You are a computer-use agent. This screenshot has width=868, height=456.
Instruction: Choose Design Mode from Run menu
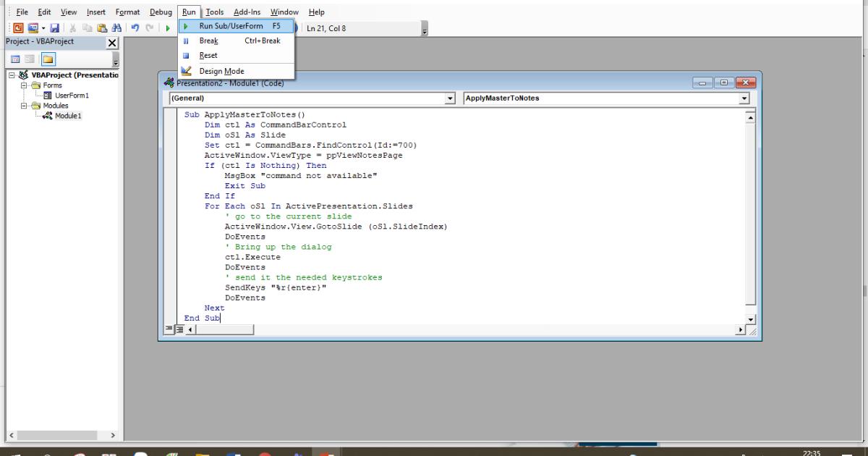221,71
